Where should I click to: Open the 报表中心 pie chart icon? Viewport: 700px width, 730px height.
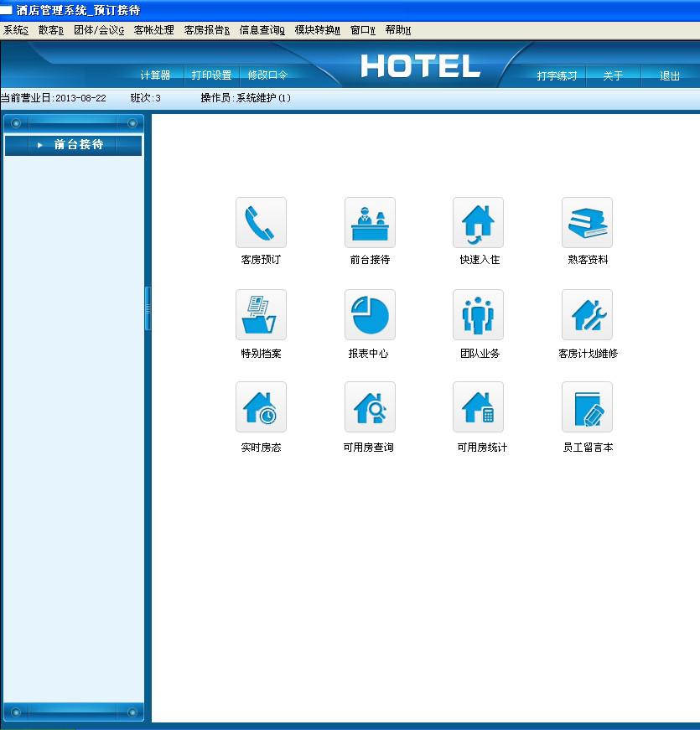pyautogui.click(x=370, y=315)
